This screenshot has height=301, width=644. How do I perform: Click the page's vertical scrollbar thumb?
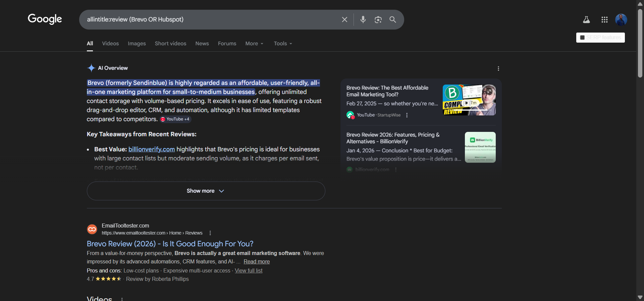pyautogui.click(x=640, y=44)
